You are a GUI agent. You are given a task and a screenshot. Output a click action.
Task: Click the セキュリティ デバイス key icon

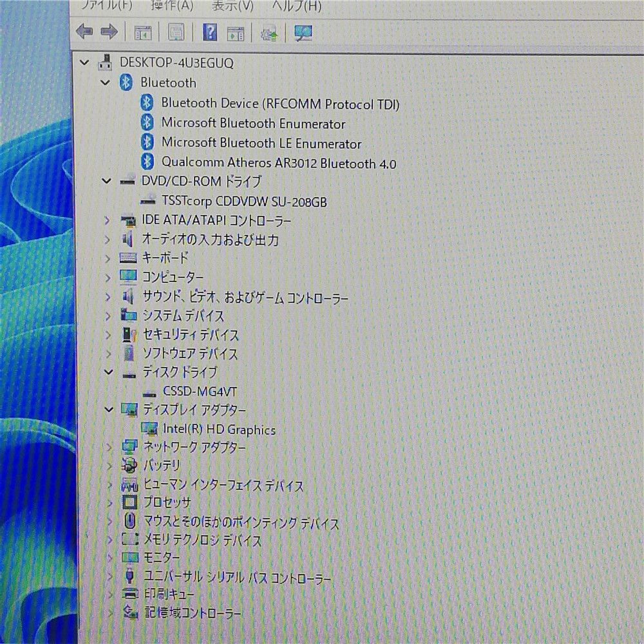point(129,335)
